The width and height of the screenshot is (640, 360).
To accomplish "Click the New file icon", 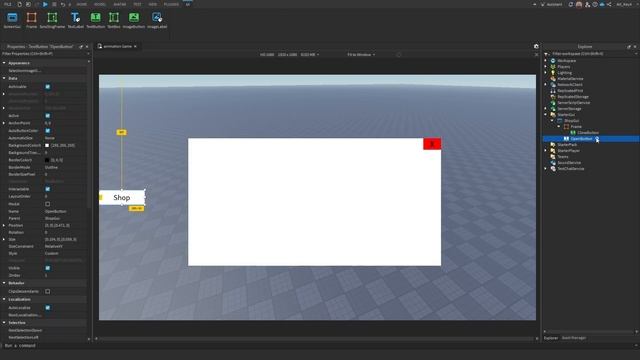I will [19, 4].
